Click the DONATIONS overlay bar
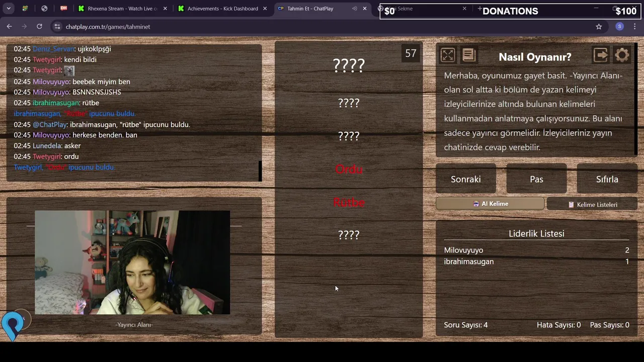The height and width of the screenshot is (362, 644). [x=510, y=11]
